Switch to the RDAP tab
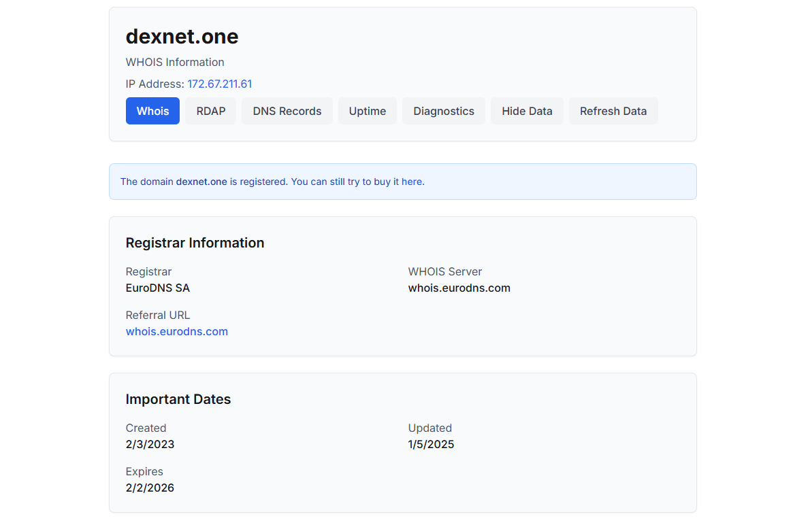The image size is (812, 527). tap(210, 111)
